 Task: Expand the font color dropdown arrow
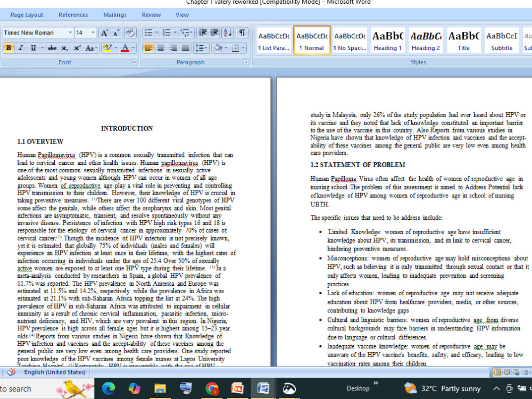click(134, 48)
